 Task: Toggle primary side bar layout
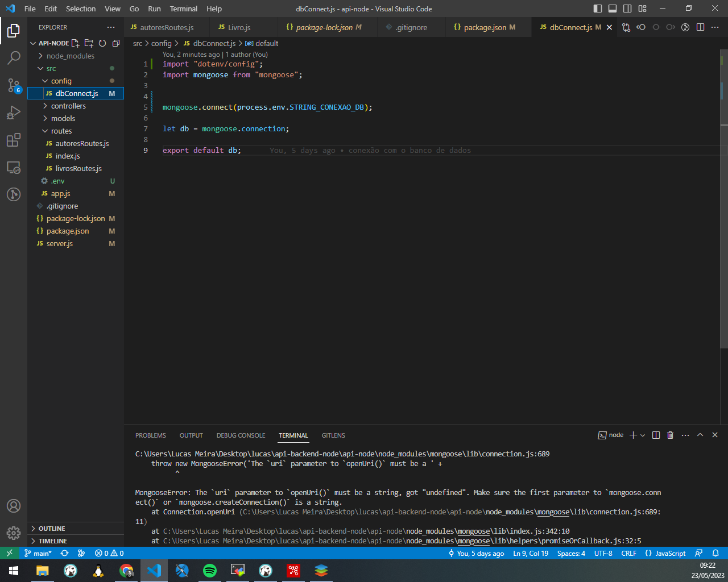pos(598,9)
